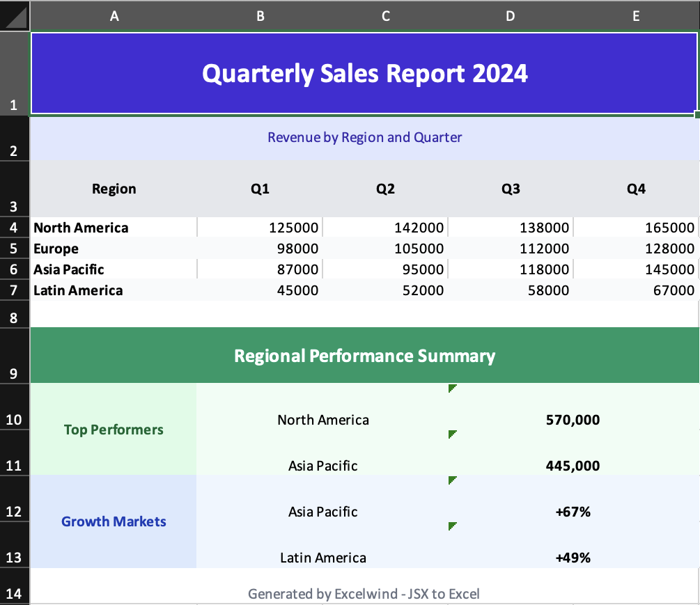This screenshot has height=605, width=700.
Task: Select the row 8 header
Action: (15, 317)
